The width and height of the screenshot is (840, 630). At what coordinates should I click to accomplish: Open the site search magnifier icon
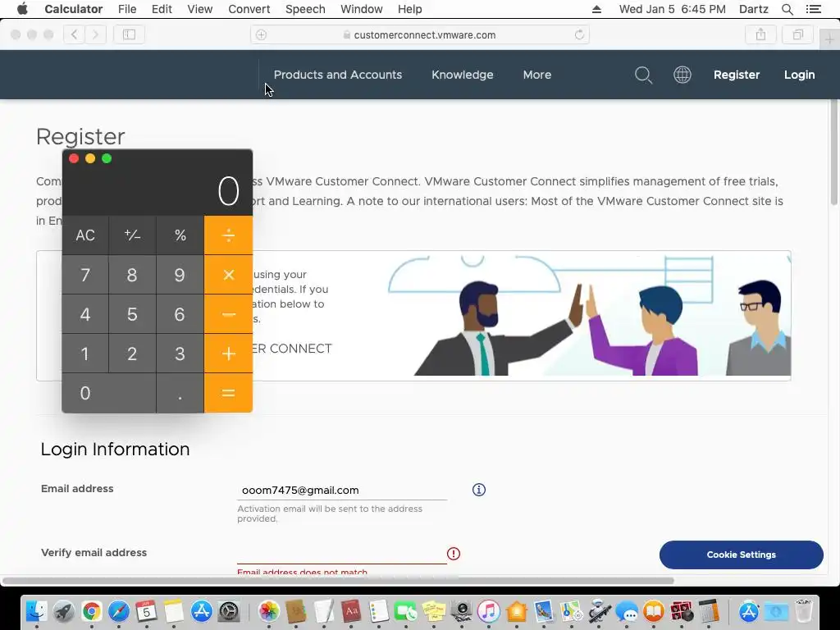pyautogui.click(x=643, y=75)
